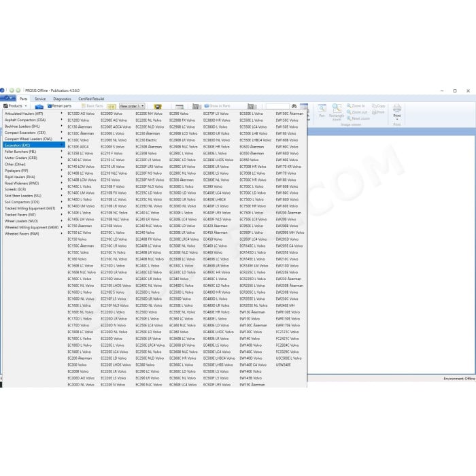Select the Pan tool in Image viewer
The height and width of the screenshot is (476, 476).
coord(322,111)
